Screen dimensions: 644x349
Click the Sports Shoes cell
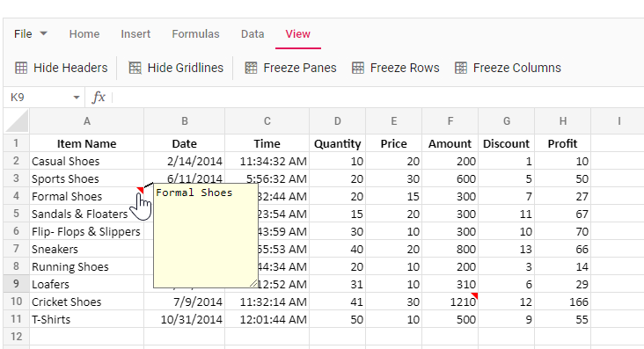pyautogui.click(x=87, y=178)
